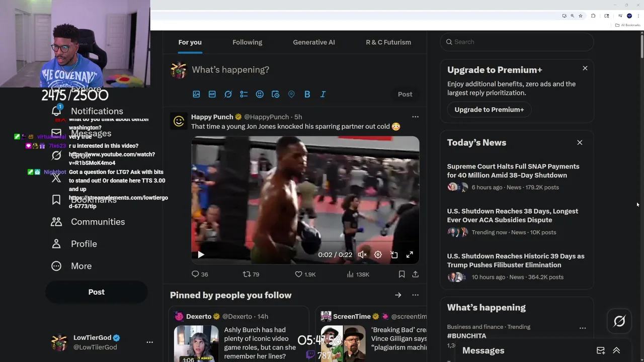The height and width of the screenshot is (362, 644).
Task: Bookmark this page with browser star
Action: tap(581, 16)
